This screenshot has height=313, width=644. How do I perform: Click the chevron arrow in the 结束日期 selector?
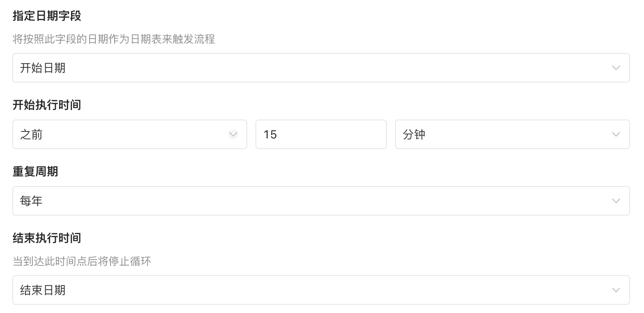click(x=616, y=290)
